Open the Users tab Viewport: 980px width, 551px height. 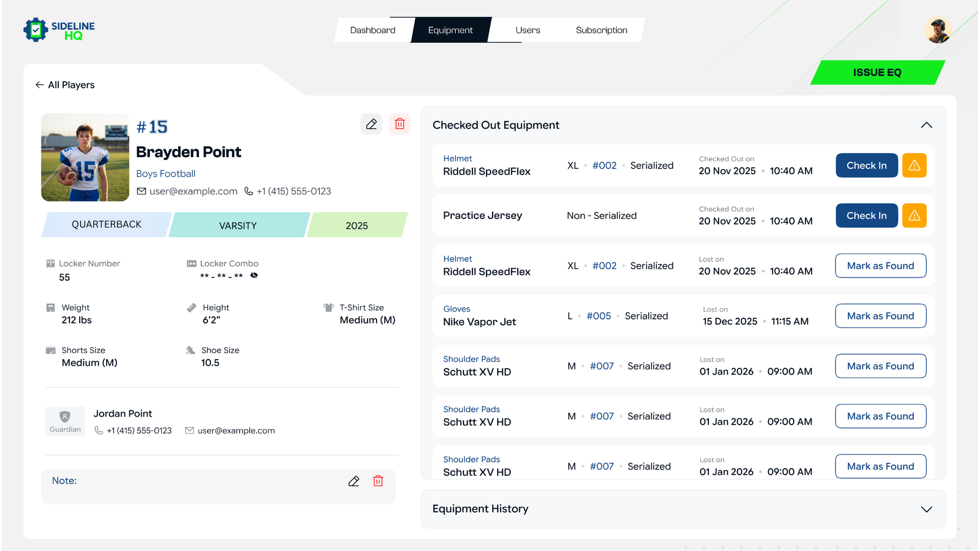click(528, 30)
